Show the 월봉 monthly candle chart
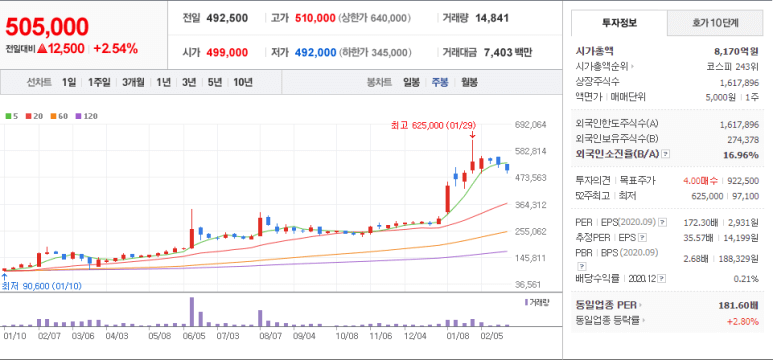The height and width of the screenshot is (360, 773). (469, 82)
